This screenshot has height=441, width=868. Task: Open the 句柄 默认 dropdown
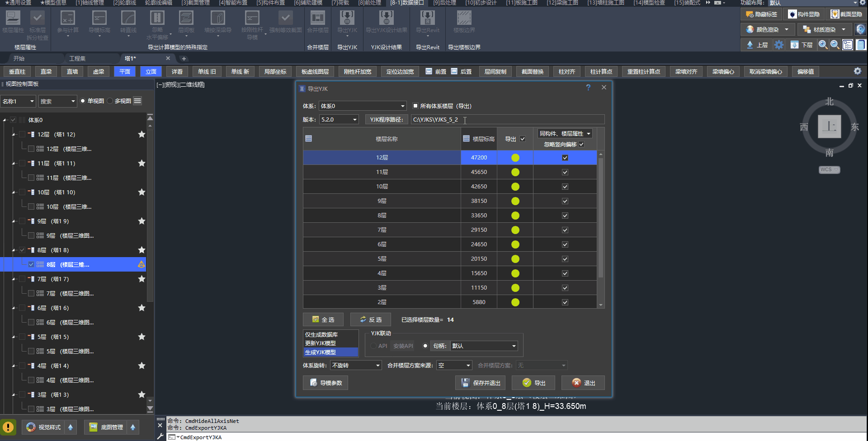pos(484,346)
